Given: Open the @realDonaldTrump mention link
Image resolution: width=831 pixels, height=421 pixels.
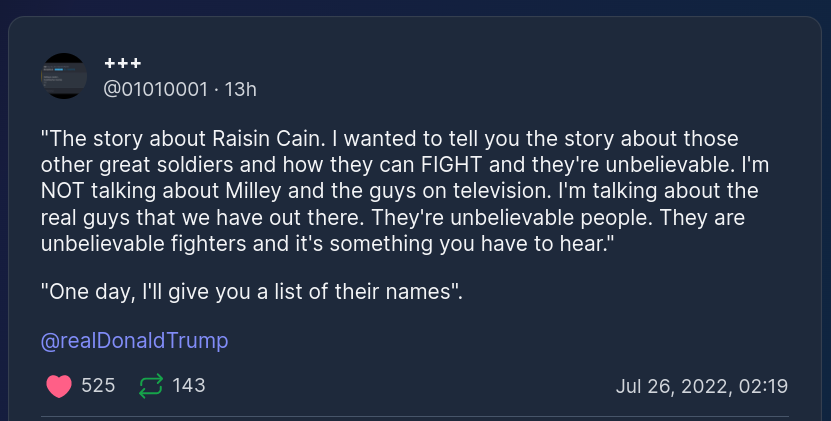Looking at the screenshot, I should (x=134, y=340).
